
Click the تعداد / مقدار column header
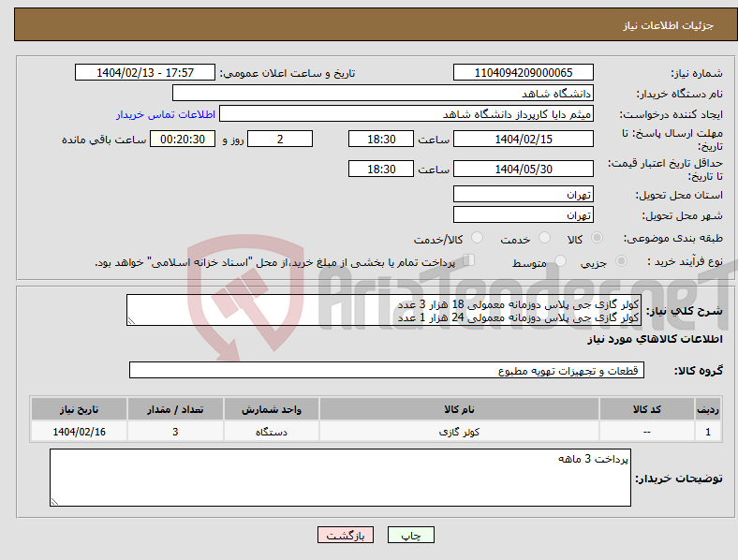(175, 409)
